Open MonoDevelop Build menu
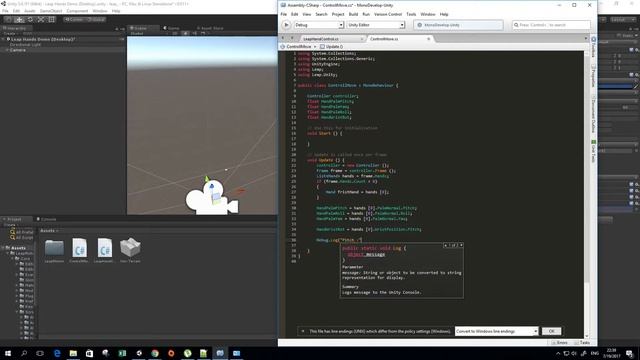Screen dimensions: 640x360 coord(353,14)
